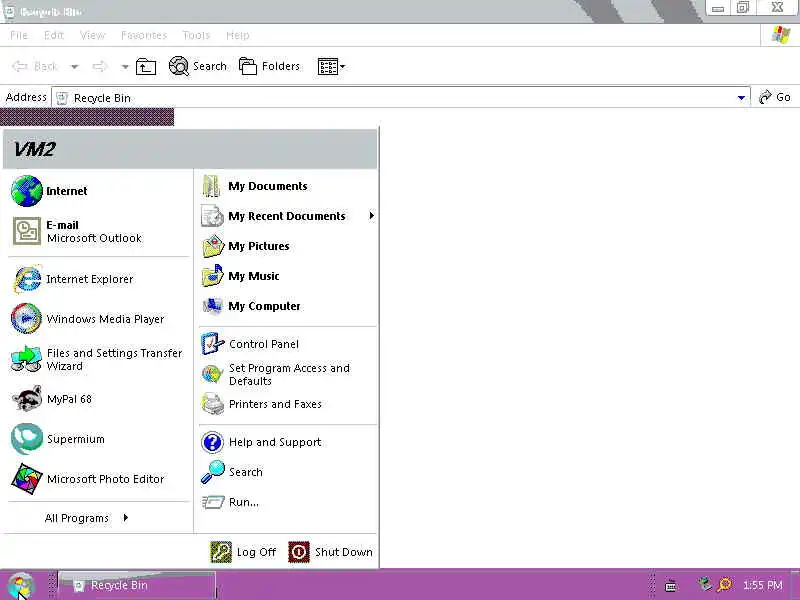
Task: Launch E-mail Microsoft Outlook
Action: click(99, 231)
